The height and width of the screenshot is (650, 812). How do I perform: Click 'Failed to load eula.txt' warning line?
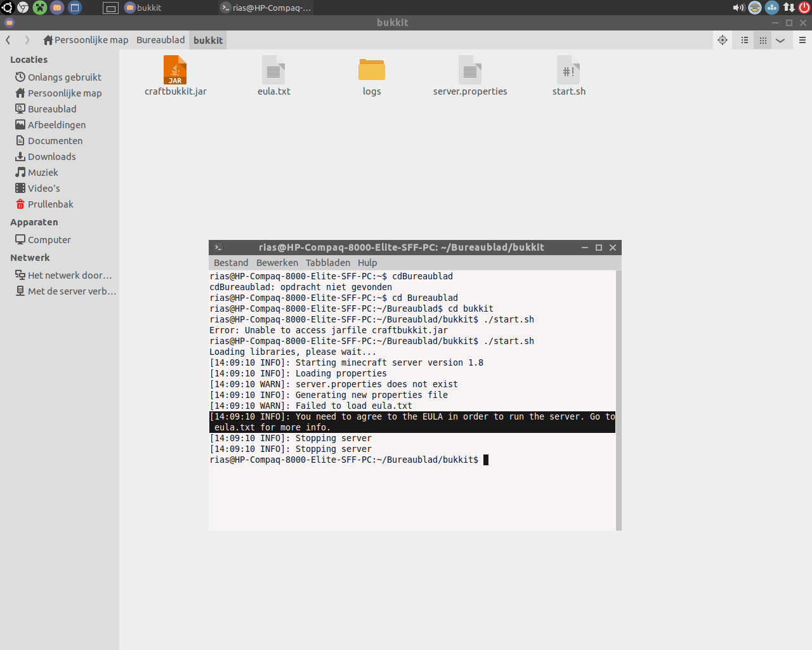click(311, 406)
